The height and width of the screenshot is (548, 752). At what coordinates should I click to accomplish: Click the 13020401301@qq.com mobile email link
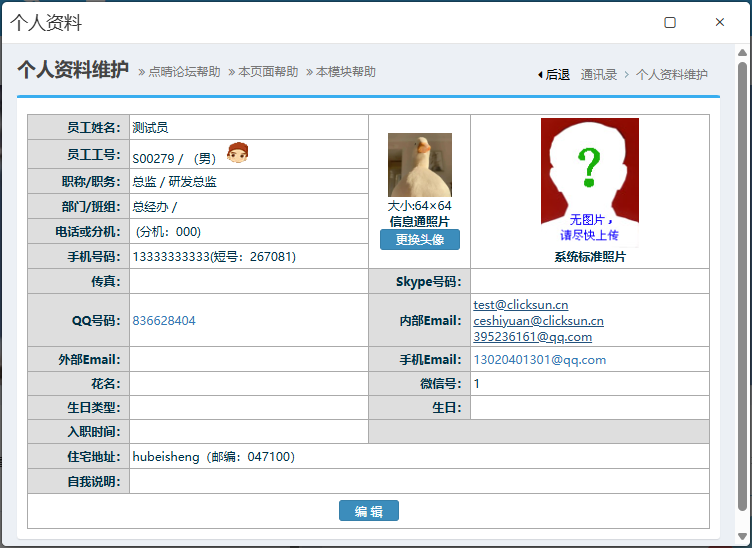click(539, 360)
